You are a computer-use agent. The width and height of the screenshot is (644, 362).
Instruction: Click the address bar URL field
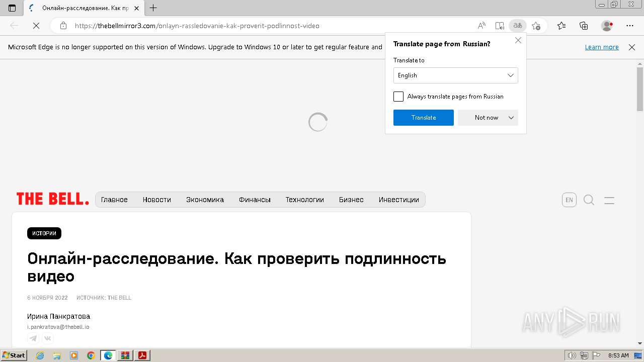(272, 26)
